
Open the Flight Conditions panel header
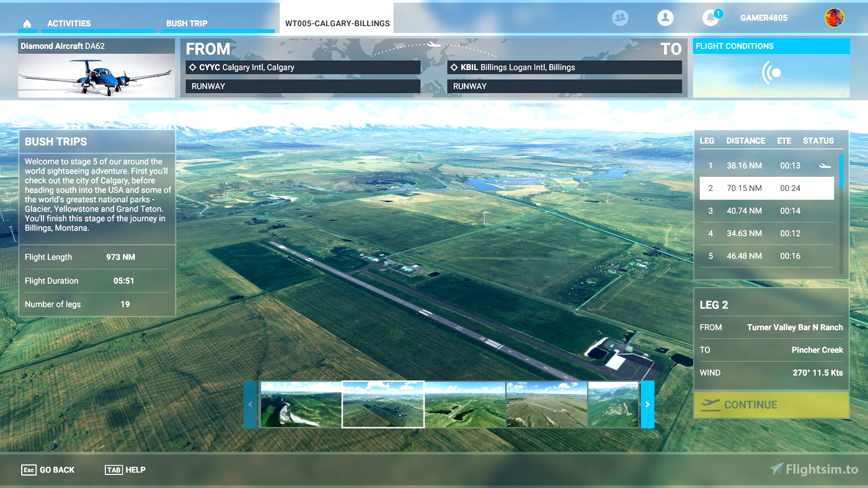[771, 46]
